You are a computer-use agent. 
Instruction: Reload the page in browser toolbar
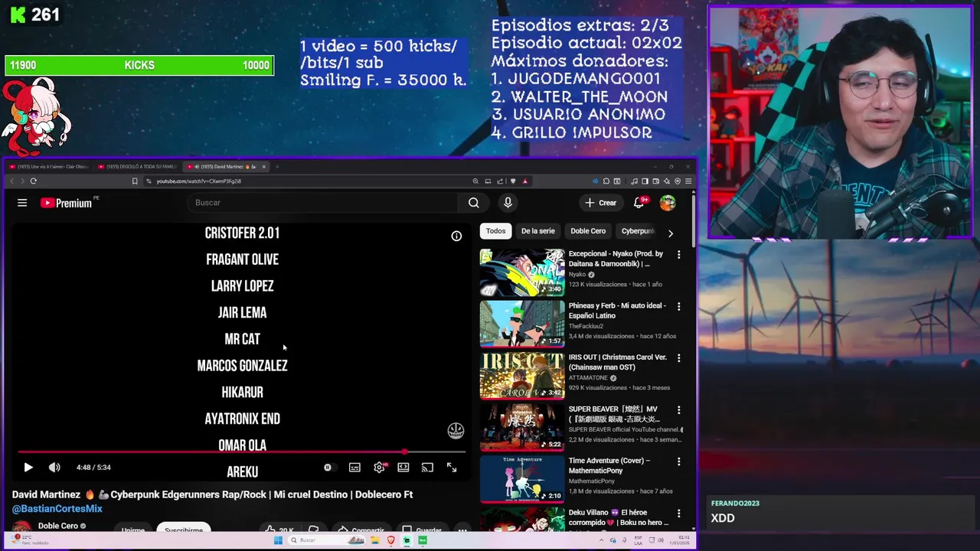(34, 181)
